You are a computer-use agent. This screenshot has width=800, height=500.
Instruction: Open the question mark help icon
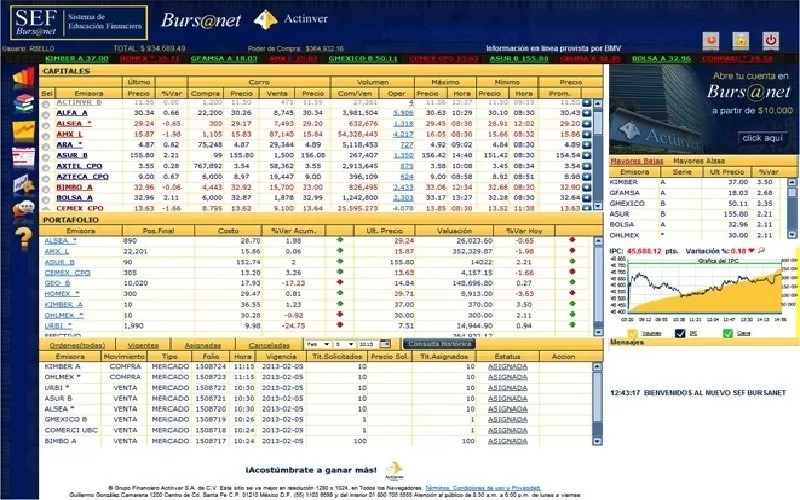23,238
